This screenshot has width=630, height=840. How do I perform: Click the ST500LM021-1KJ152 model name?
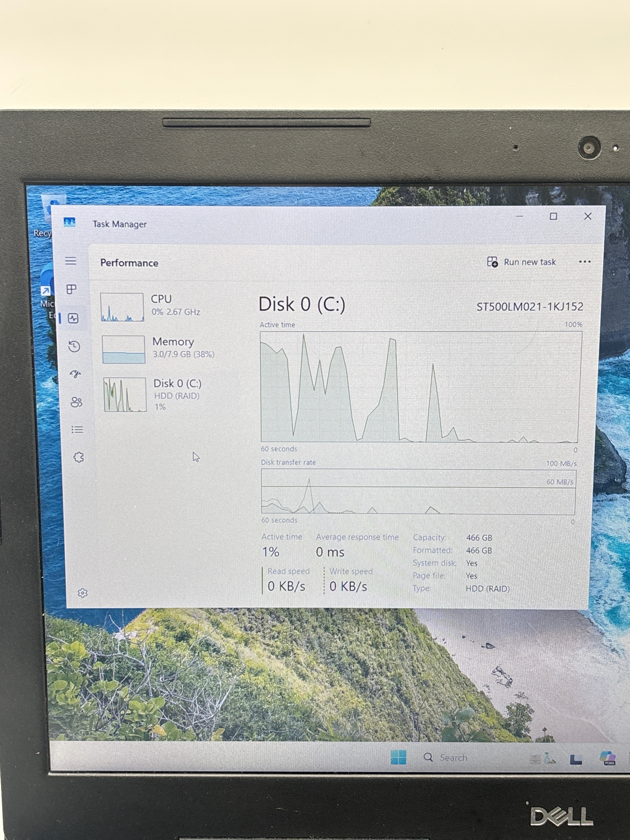point(530,306)
